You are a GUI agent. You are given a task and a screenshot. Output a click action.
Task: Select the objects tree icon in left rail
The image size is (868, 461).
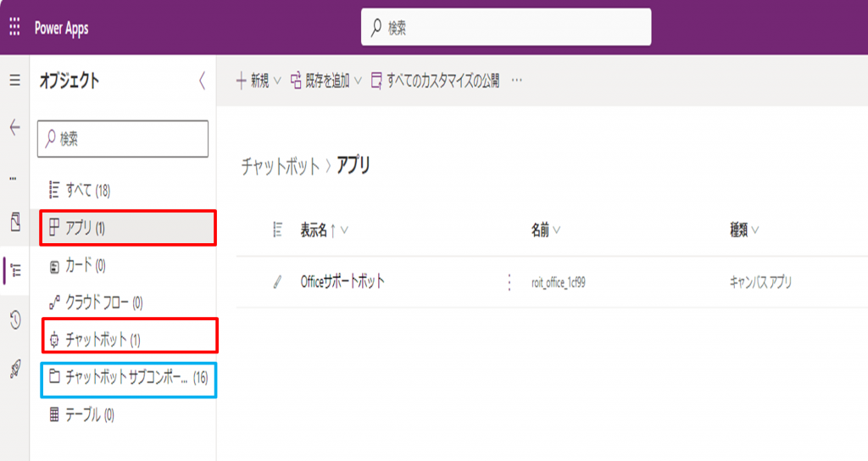15,270
